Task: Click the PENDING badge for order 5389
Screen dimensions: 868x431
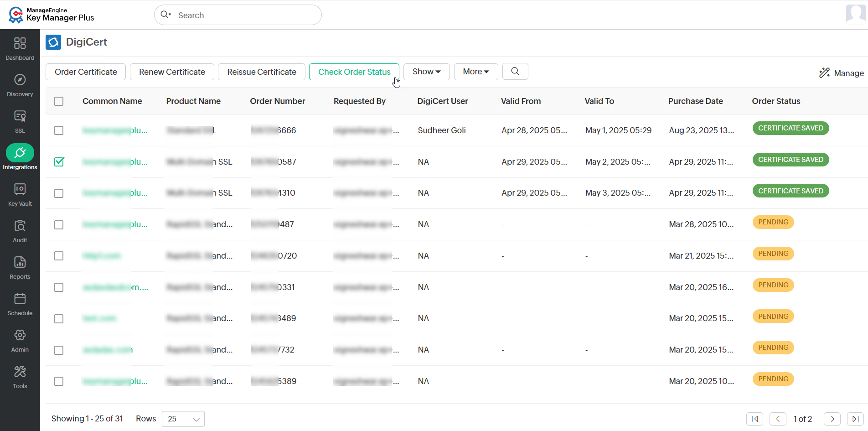Action: click(x=773, y=379)
